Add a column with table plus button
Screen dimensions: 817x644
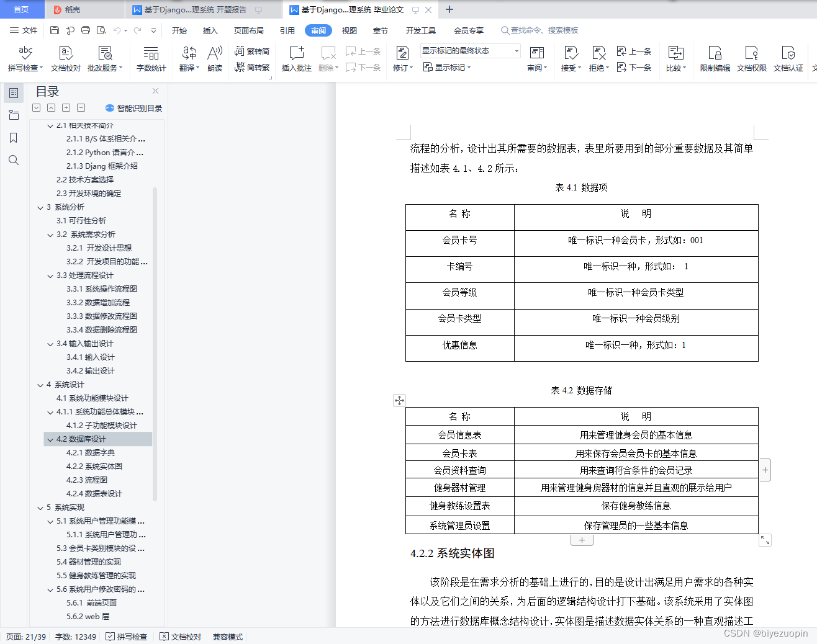(x=765, y=470)
